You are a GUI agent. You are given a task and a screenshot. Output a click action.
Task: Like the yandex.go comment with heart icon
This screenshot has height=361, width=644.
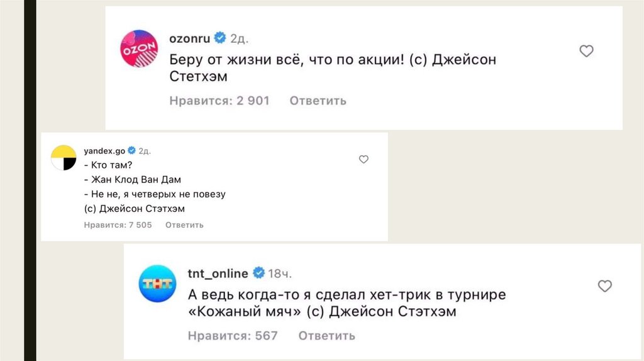(364, 160)
